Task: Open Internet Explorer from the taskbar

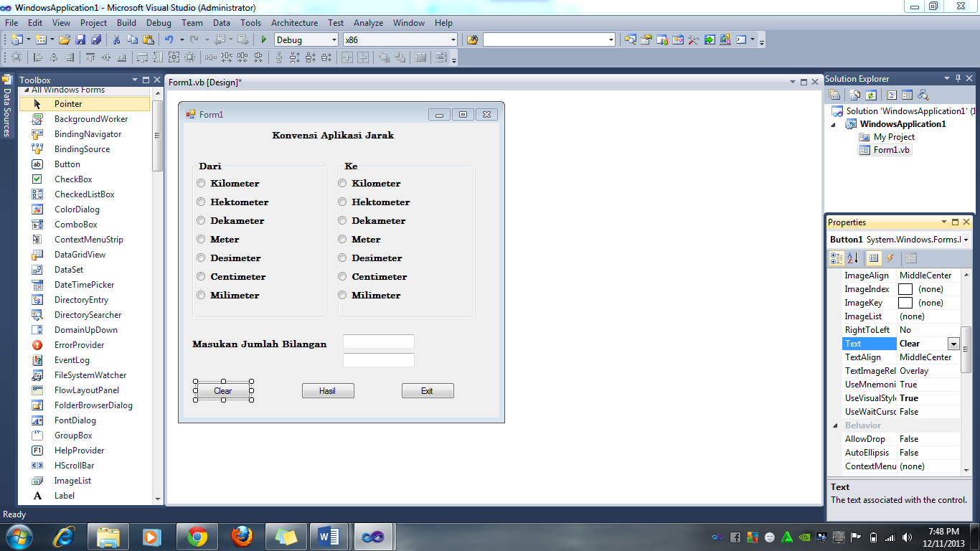Action: [65, 536]
